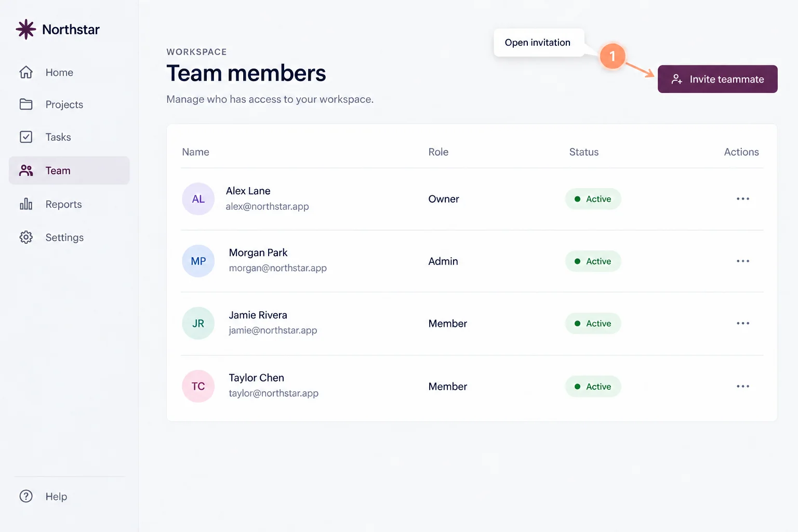Click the Owner role for Alex Lane
This screenshot has width=798, height=532.
point(444,199)
